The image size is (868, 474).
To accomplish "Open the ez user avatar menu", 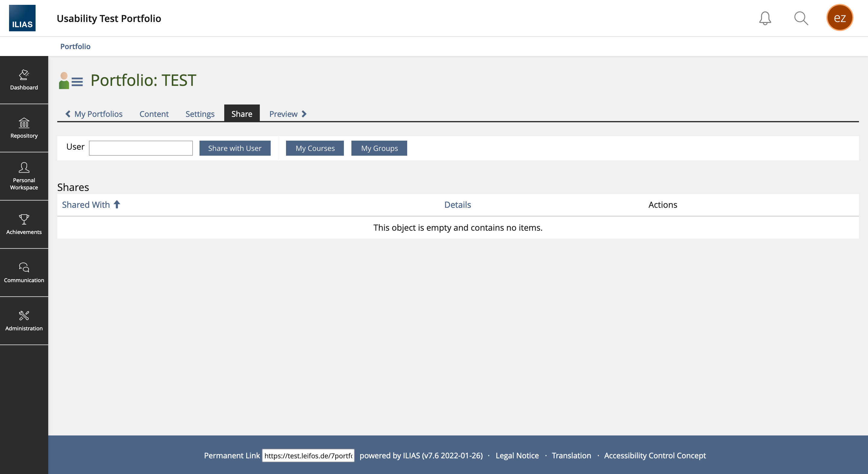I will tap(839, 18).
